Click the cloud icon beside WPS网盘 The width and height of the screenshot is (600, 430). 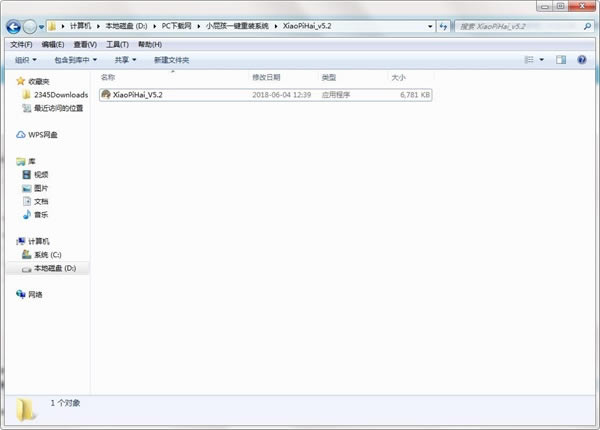(x=21, y=135)
